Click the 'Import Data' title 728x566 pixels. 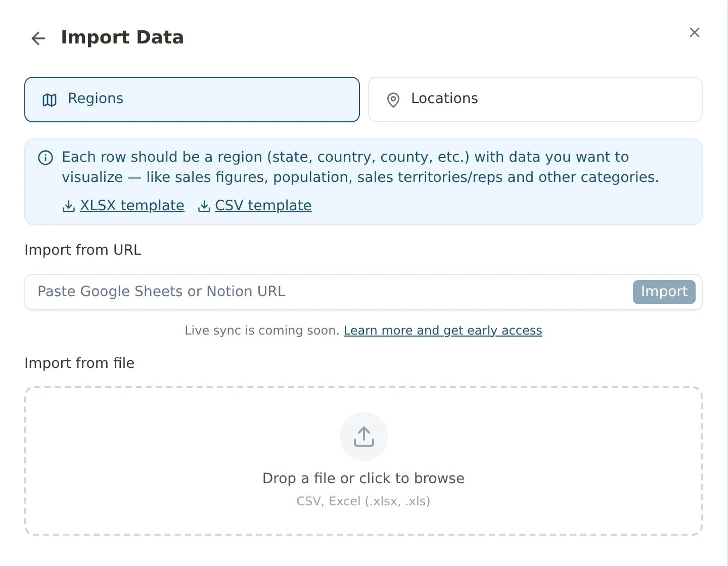pos(122,37)
